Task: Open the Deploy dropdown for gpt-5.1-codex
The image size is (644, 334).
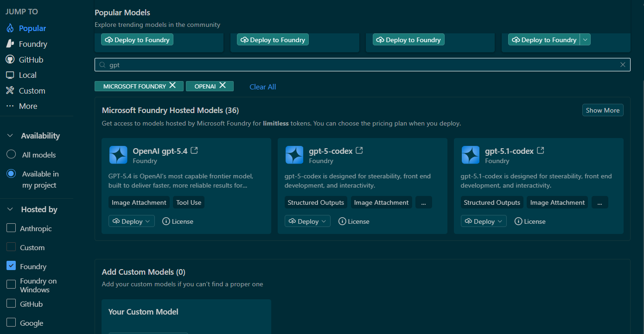Action: tap(484, 221)
